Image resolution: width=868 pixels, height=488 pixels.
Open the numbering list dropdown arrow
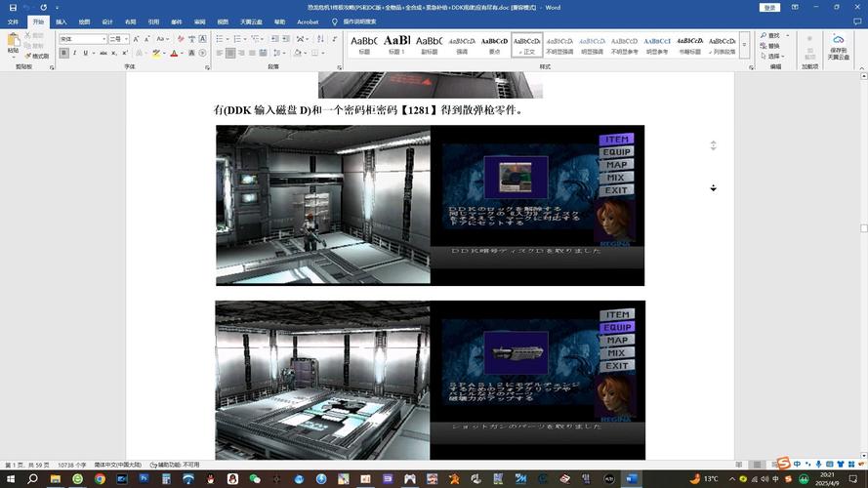pos(245,39)
